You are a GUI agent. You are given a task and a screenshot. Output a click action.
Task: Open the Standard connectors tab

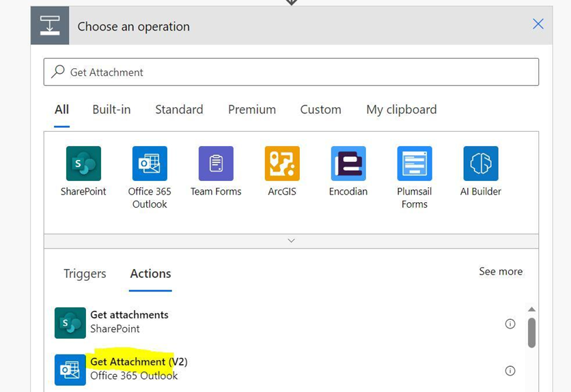179,109
